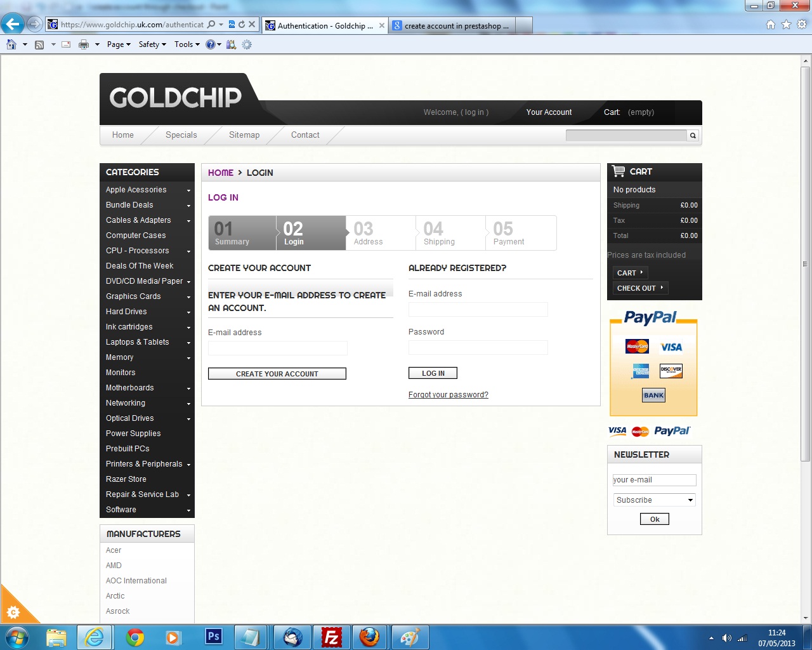The width and height of the screenshot is (812, 650).
Task: Go back using the browser Back arrow
Action: pyautogui.click(x=13, y=25)
